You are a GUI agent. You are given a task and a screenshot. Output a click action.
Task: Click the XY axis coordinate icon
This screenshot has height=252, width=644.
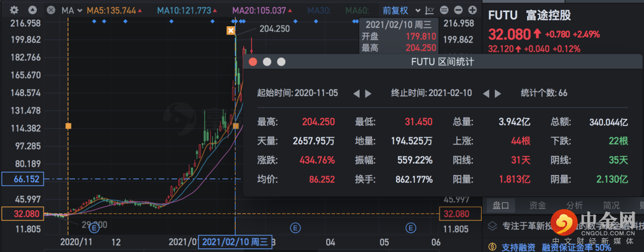point(430,10)
